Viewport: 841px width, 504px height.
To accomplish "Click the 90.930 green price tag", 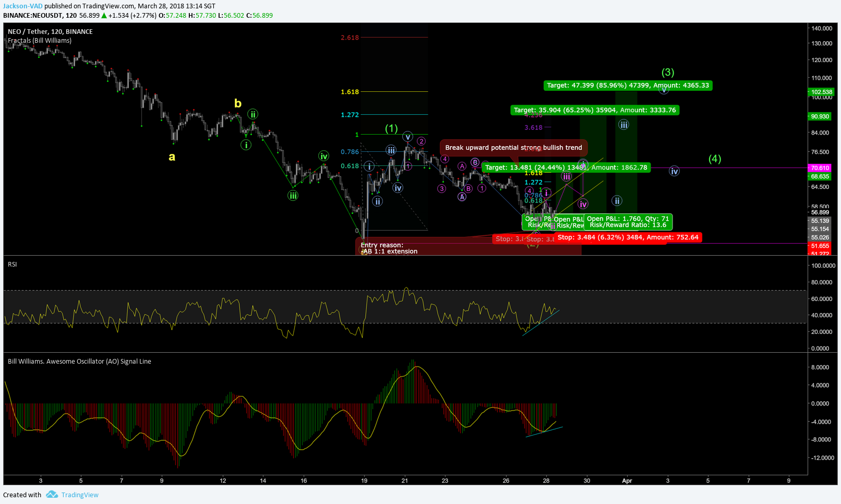I will (x=820, y=116).
